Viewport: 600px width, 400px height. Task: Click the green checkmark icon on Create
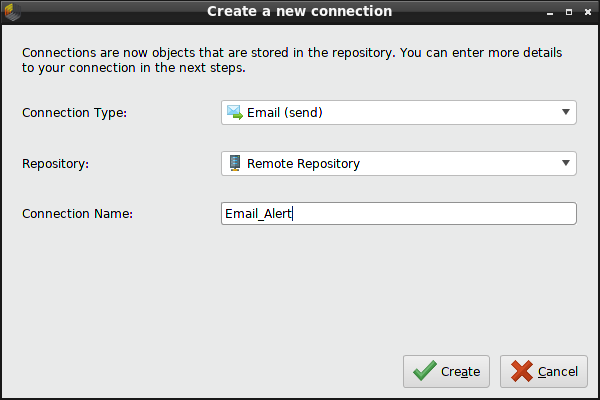425,371
